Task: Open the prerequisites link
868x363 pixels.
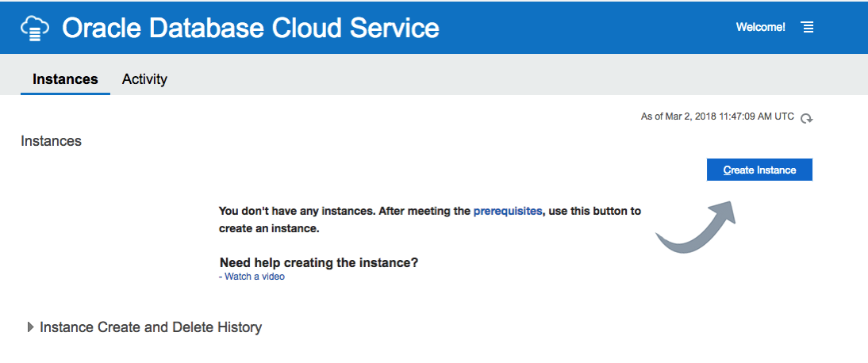Action: click(x=508, y=211)
